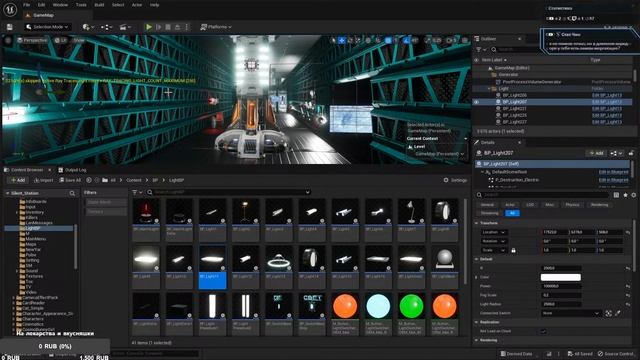This screenshot has width=640, height=360.
Task: Click the Details property matrix grid icon
Action: tap(616, 195)
